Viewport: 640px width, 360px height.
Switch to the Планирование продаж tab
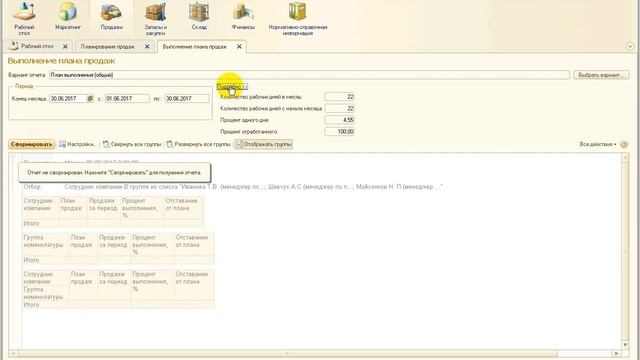click(x=107, y=47)
